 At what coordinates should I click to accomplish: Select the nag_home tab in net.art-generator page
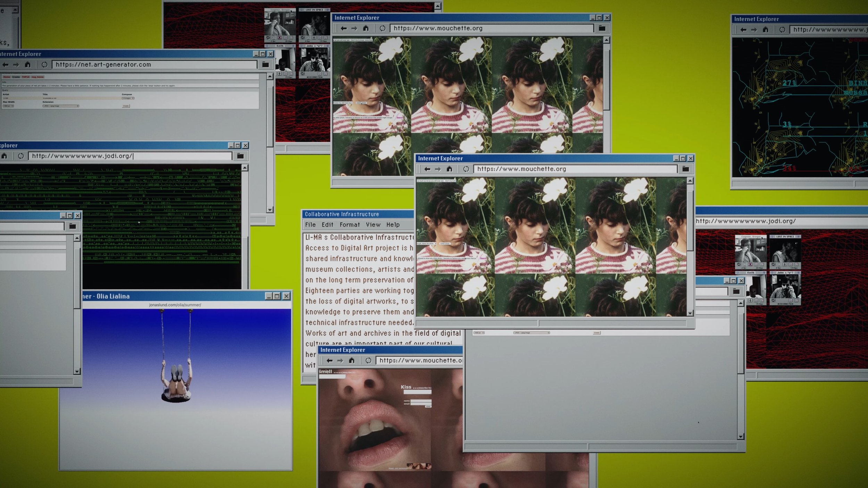pos(37,77)
